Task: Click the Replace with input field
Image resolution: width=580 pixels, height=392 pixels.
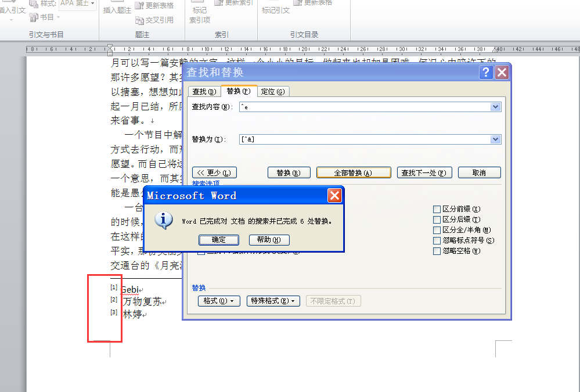Action: (x=365, y=139)
